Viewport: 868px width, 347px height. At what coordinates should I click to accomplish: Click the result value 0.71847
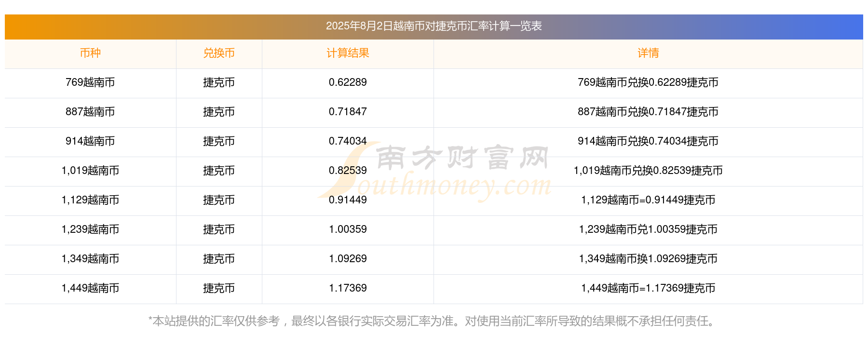pyautogui.click(x=348, y=112)
